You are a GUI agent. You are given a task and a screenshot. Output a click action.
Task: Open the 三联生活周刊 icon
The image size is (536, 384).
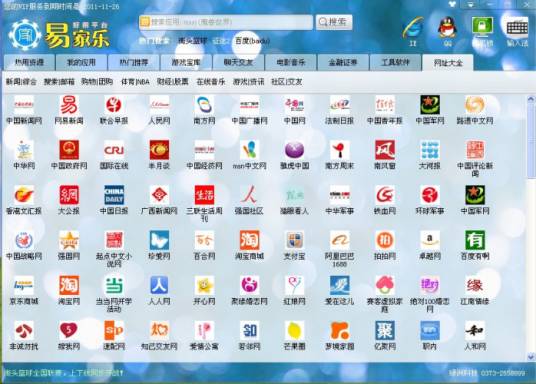[x=204, y=195]
